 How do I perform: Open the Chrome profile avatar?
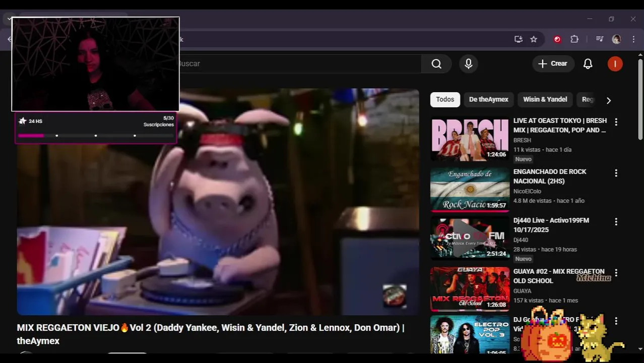616,39
